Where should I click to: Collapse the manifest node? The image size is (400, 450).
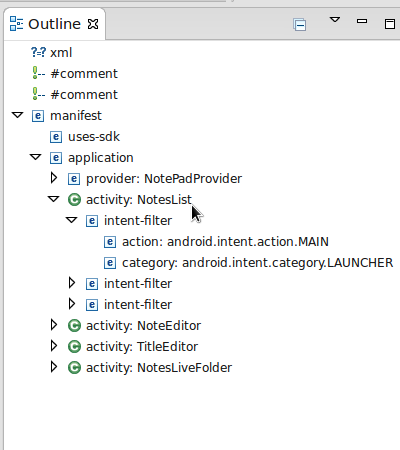click(17, 115)
